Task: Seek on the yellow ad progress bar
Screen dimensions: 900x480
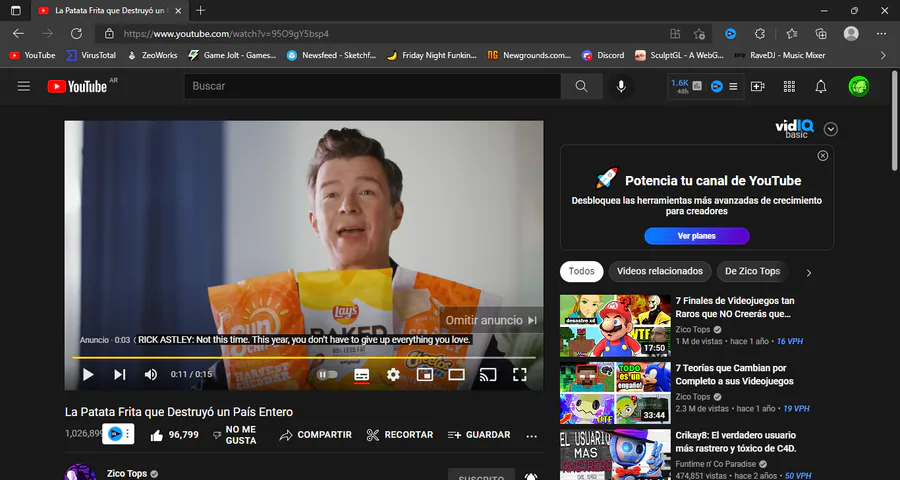Action: coord(304,358)
